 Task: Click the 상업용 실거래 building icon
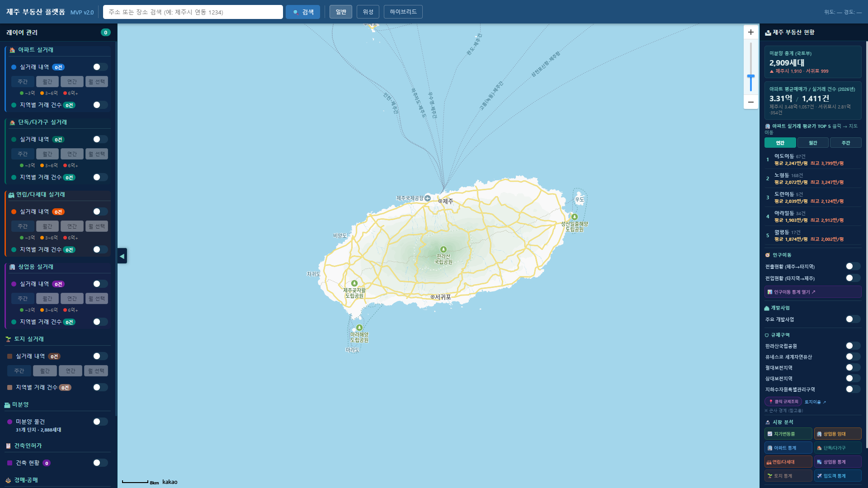[12, 267]
